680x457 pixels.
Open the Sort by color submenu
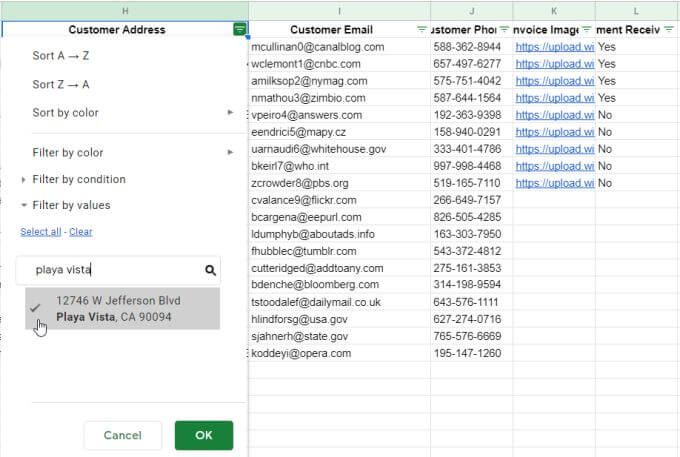[133, 113]
